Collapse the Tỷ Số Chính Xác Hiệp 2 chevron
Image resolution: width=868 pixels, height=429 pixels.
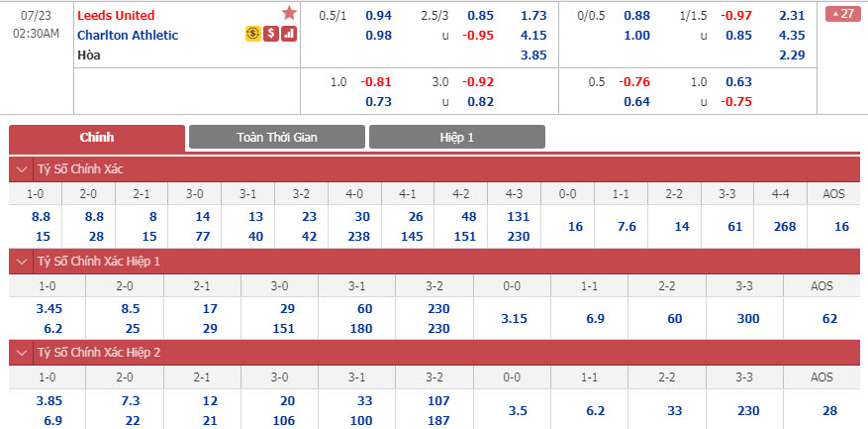22,353
